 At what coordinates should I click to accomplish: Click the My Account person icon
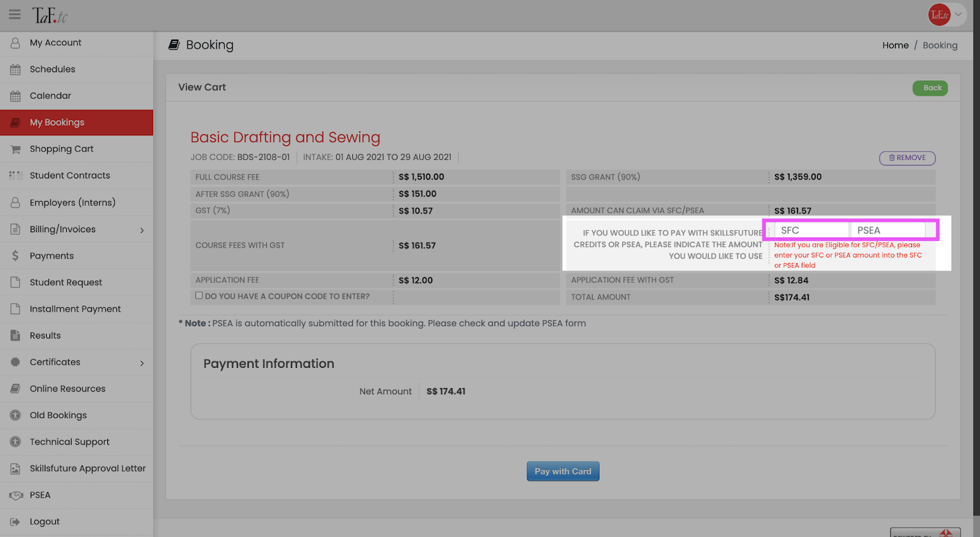tap(15, 43)
